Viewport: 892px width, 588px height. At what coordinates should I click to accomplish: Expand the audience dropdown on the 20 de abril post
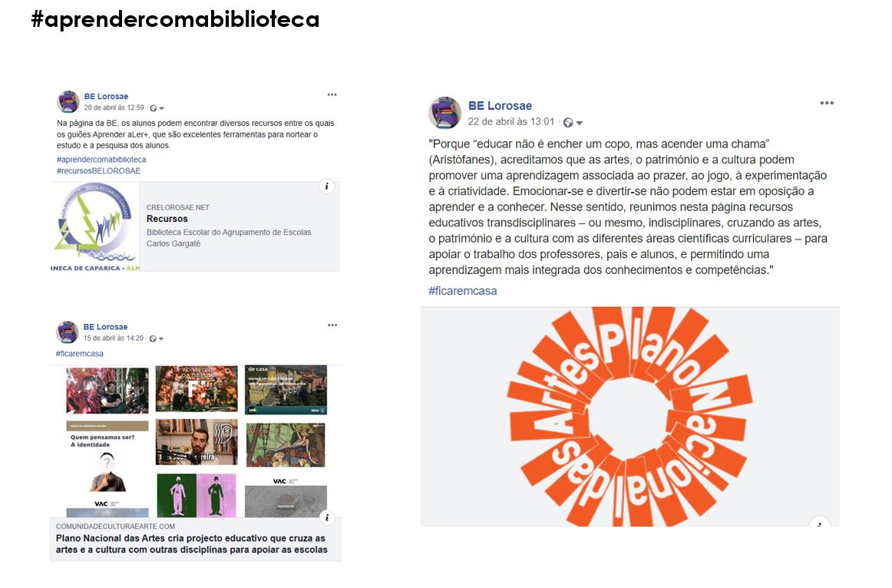tap(161, 108)
